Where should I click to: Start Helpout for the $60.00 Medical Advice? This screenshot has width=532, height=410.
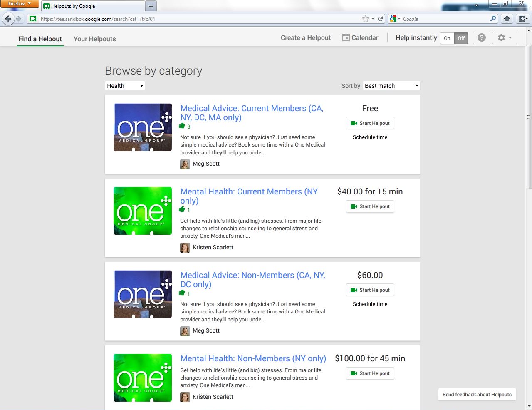(x=370, y=290)
